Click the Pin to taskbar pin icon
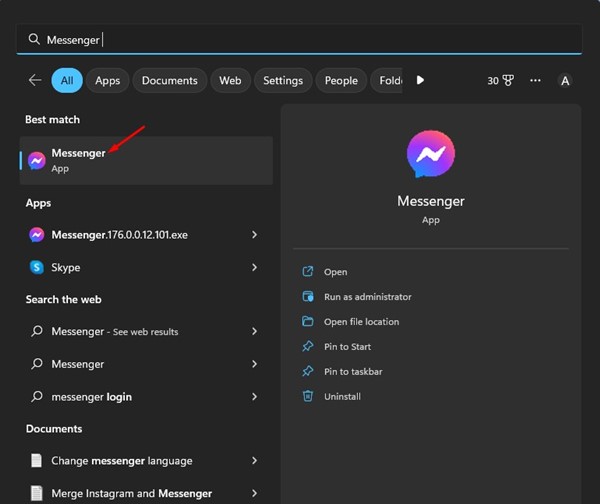This screenshot has width=600, height=504. point(308,371)
